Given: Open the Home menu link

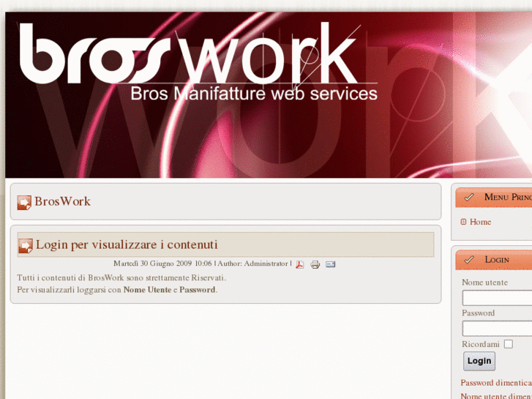Looking at the screenshot, I should pyautogui.click(x=480, y=222).
